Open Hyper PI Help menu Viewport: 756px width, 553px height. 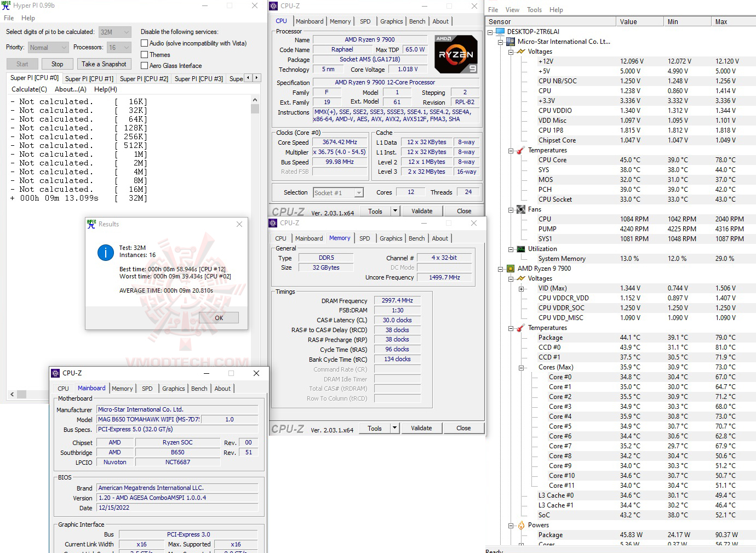[x=28, y=18]
